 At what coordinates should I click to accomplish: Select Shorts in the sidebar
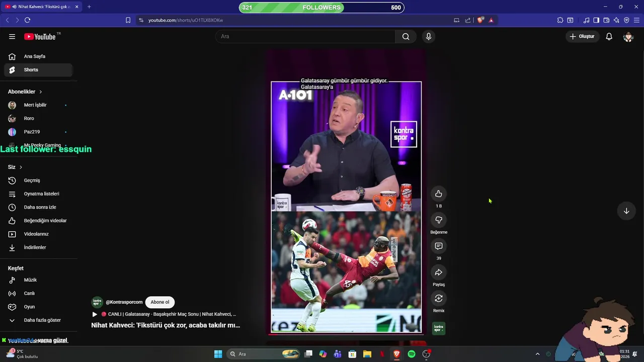(x=38, y=70)
